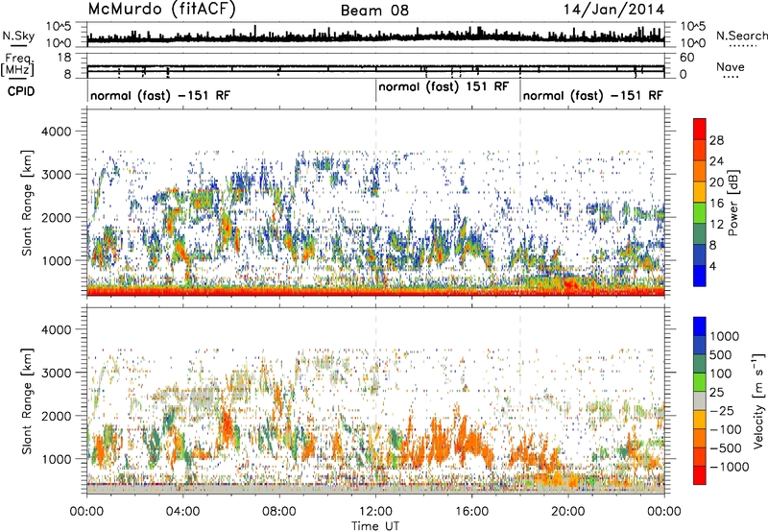Click the Nave legend label
The width and height of the screenshot is (768, 532).
point(731,66)
